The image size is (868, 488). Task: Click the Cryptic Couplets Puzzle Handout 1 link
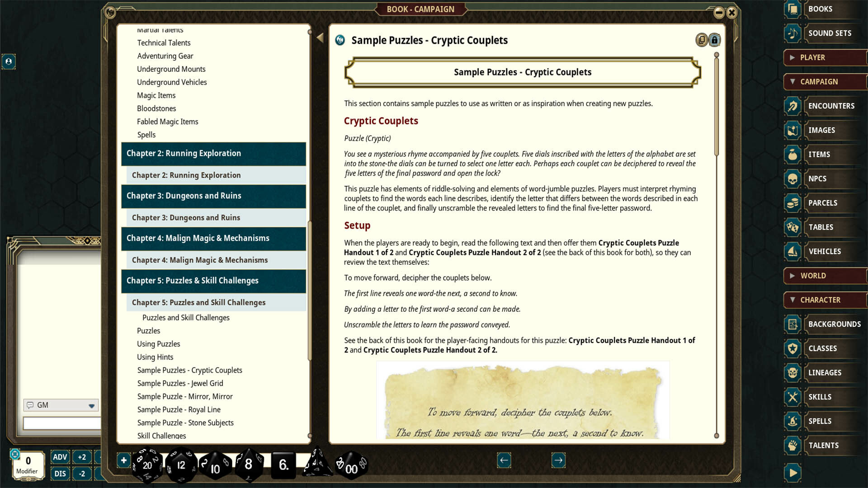pos(632,340)
